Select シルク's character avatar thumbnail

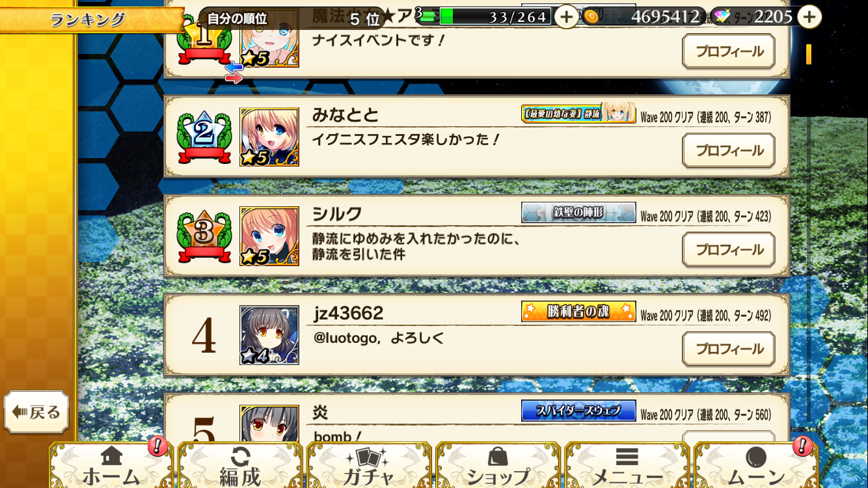(269, 236)
